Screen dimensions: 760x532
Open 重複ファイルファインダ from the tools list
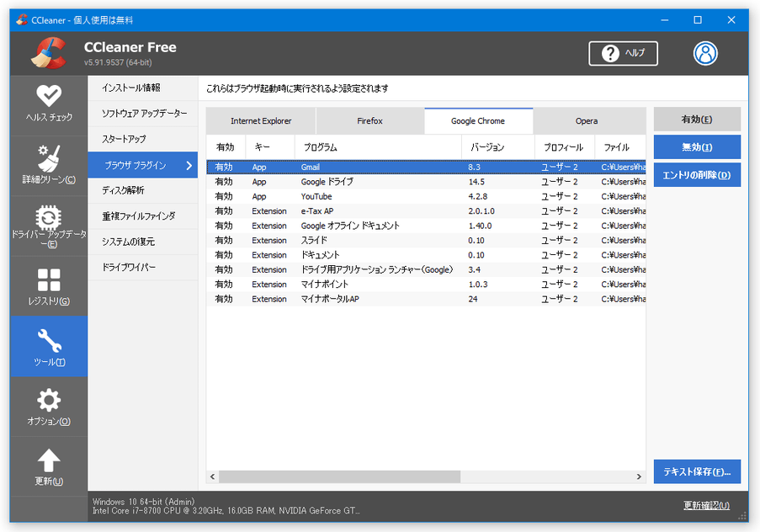(141, 216)
